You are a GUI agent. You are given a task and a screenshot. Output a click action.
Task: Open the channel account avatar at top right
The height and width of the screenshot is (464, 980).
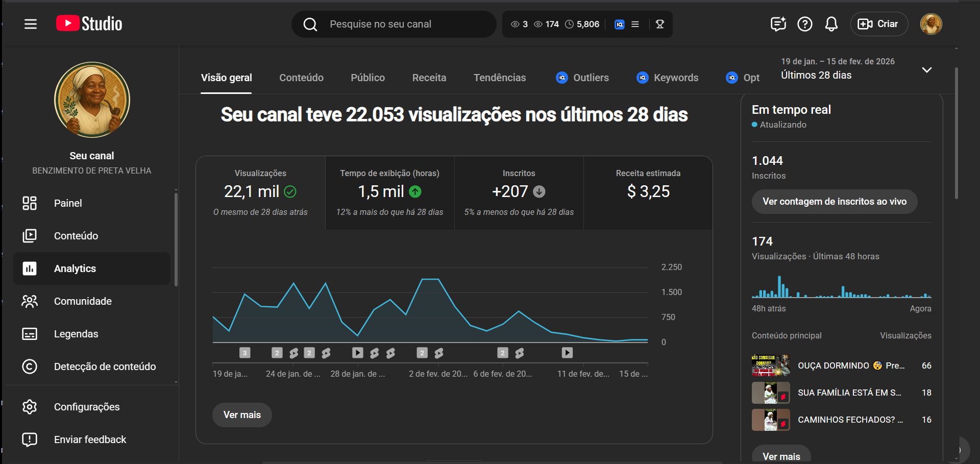pyautogui.click(x=930, y=24)
